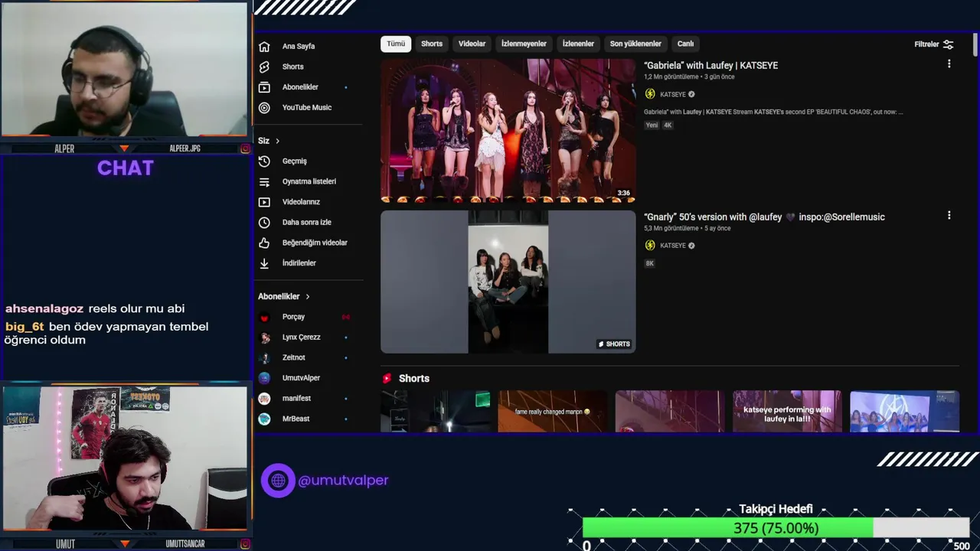Viewport: 980px width, 551px height.
Task: Open three-dot menu for Gnarly video
Action: tap(949, 216)
